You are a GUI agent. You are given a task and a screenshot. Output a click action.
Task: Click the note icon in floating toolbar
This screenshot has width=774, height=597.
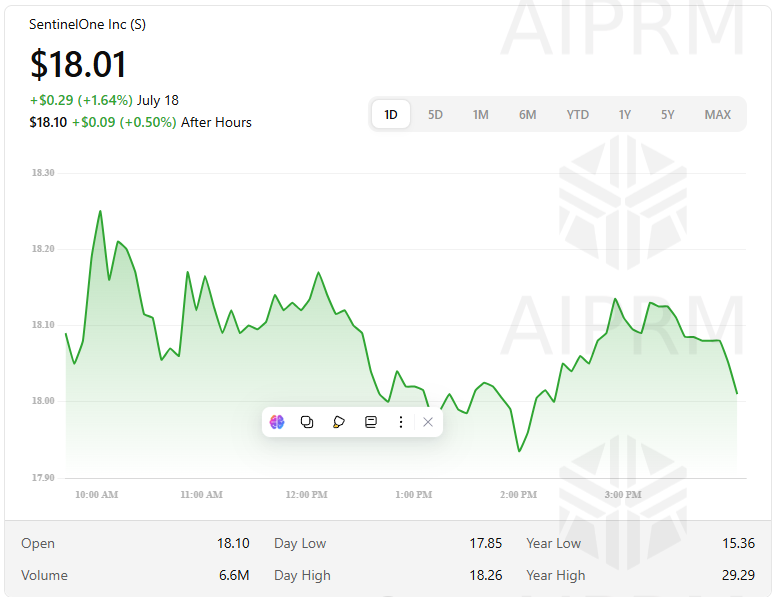tap(370, 422)
